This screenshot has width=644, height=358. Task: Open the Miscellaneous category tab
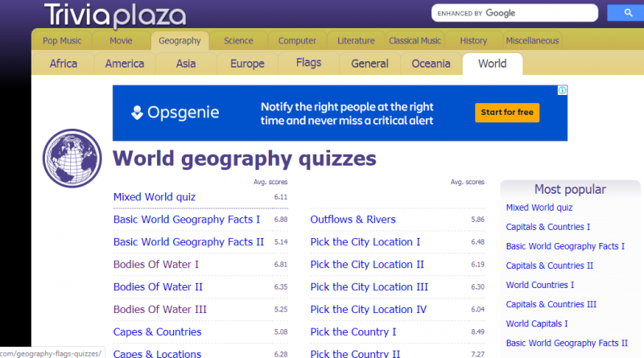532,41
